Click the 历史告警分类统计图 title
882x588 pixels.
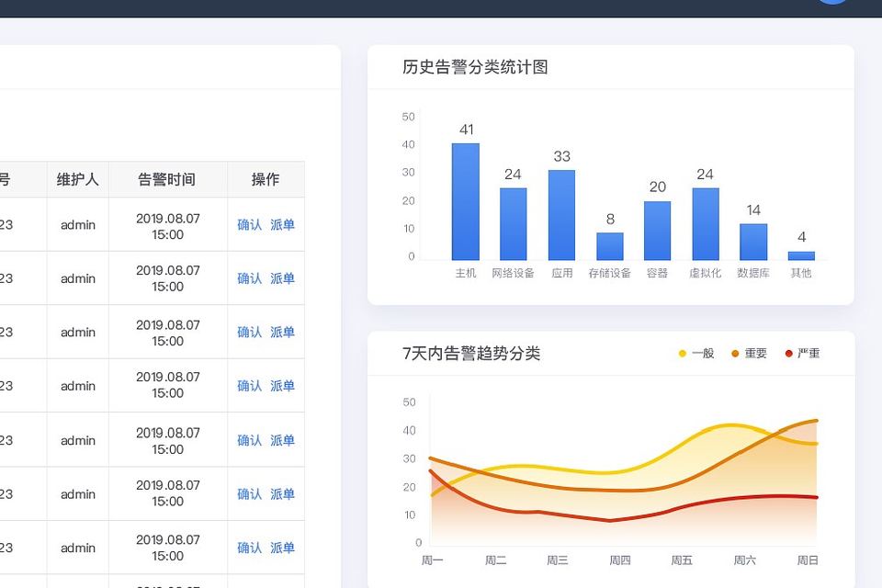click(x=475, y=67)
